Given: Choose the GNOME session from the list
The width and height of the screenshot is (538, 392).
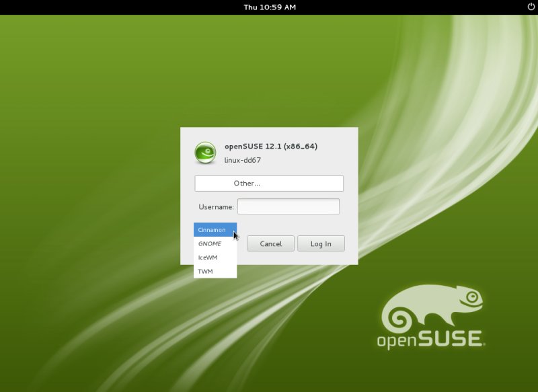Looking at the screenshot, I should point(215,244).
